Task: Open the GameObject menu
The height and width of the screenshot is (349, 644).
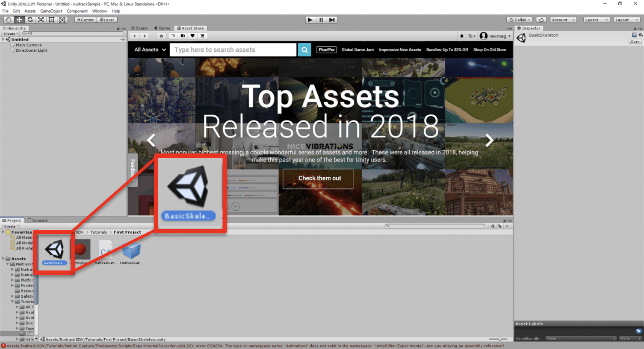Action: coord(51,11)
